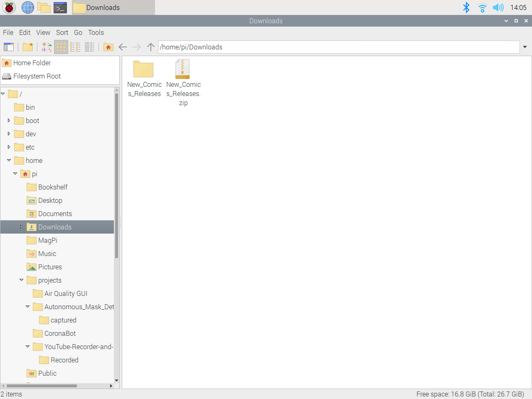Open the path history dropdown arrow
This screenshot has height=399, width=532.
[525, 47]
